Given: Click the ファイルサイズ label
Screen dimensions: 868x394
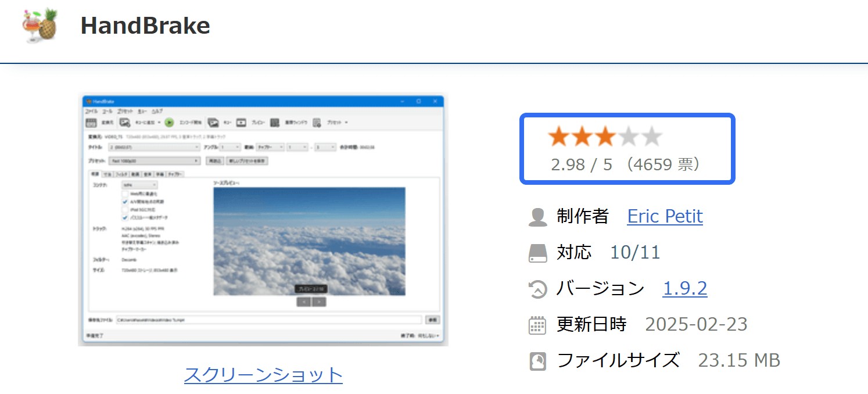Looking at the screenshot, I should pyautogui.click(x=618, y=361).
